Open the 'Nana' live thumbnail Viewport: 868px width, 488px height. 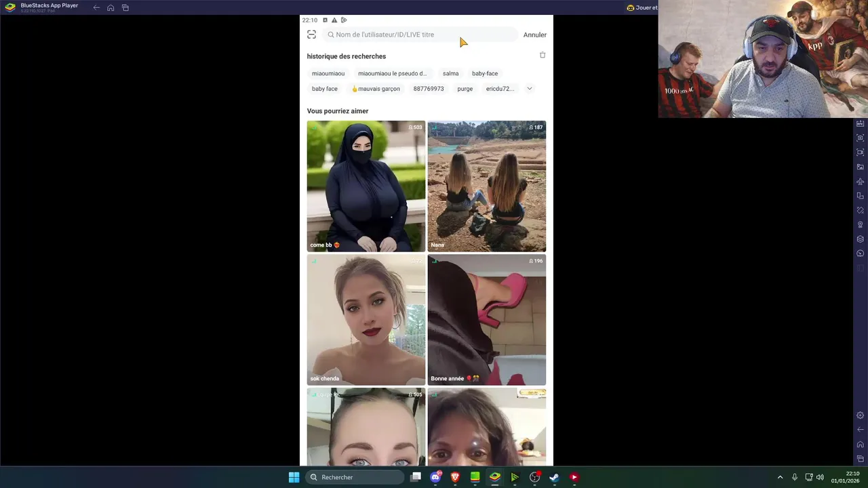pyautogui.click(x=487, y=186)
